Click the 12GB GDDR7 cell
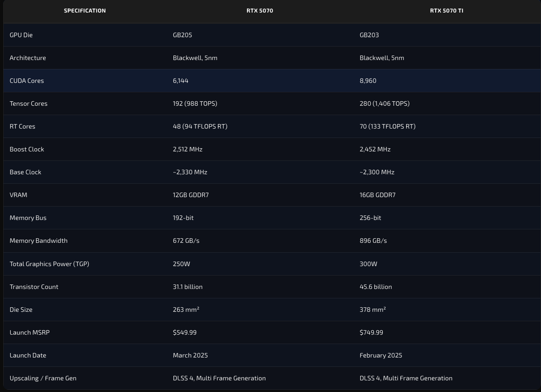This screenshot has height=392, width=541. tap(191, 195)
